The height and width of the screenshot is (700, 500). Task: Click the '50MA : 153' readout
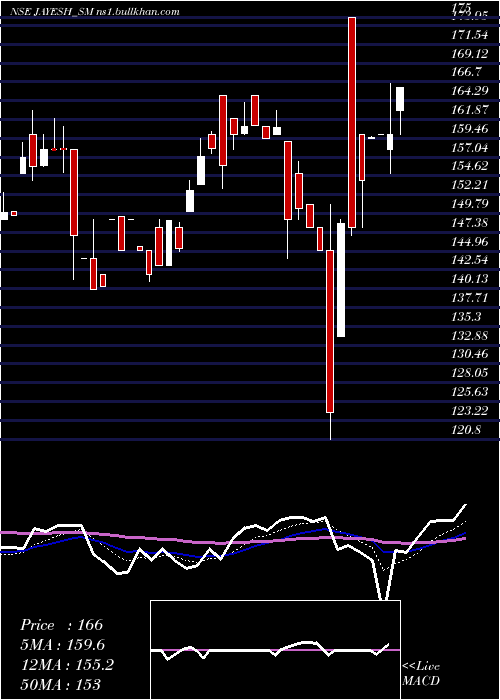click(x=60, y=684)
